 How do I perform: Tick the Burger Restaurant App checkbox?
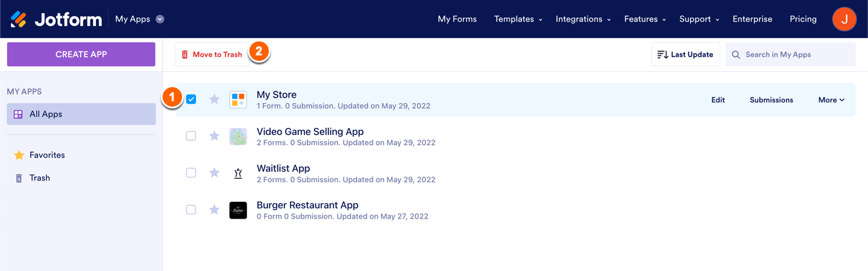[191, 210]
